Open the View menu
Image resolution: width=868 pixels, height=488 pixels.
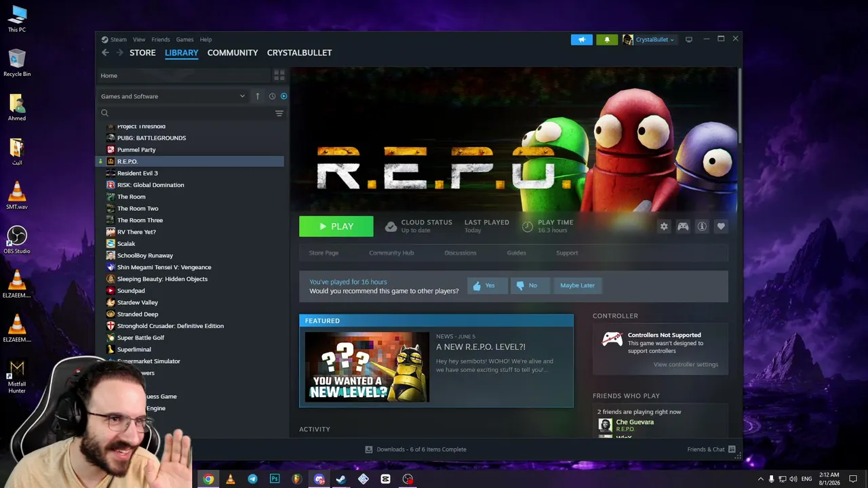coord(139,39)
